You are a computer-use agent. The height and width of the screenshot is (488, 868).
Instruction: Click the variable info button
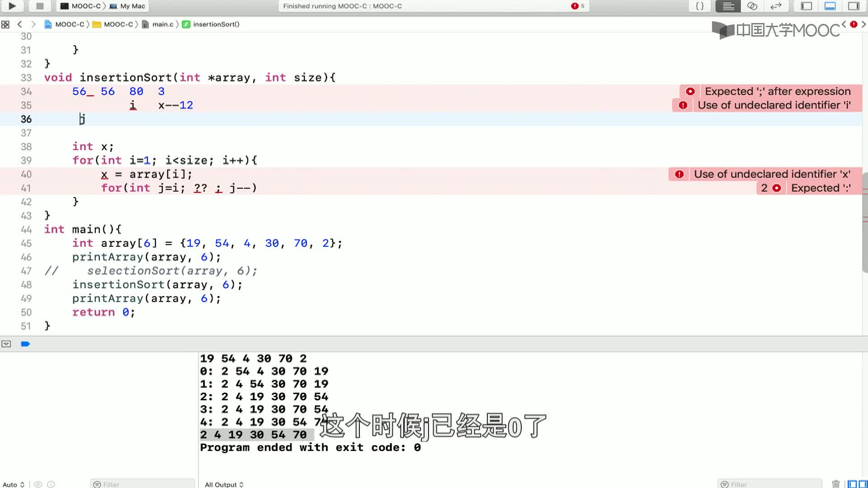(x=51, y=484)
